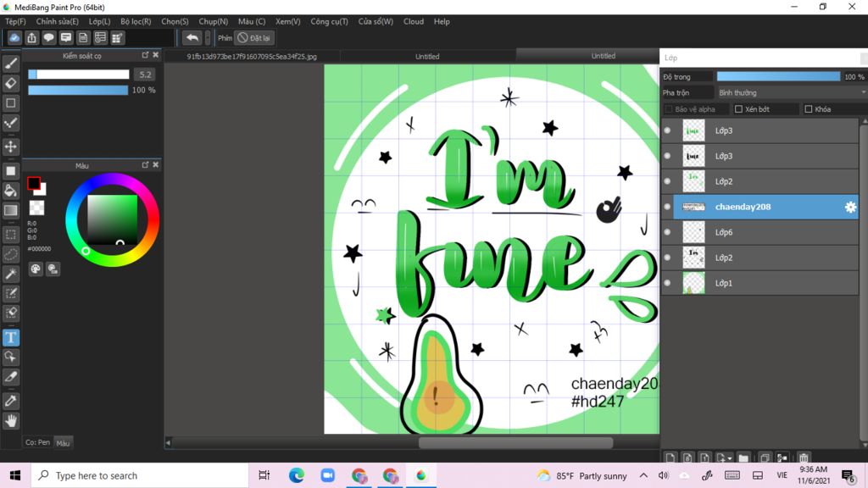Open the Cloud menu

tap(414, 21)
